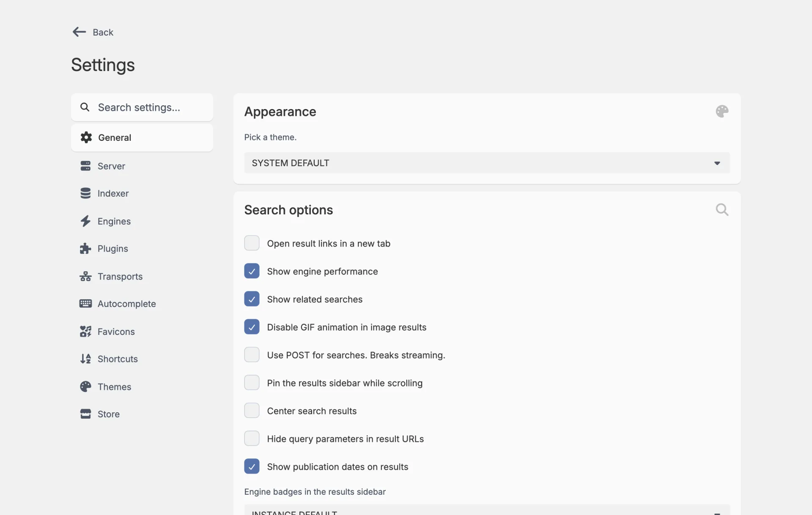This screenshot has width=812, height=515.
Task: Click the magnifier icon in Search options card
Action: (722, 210)
